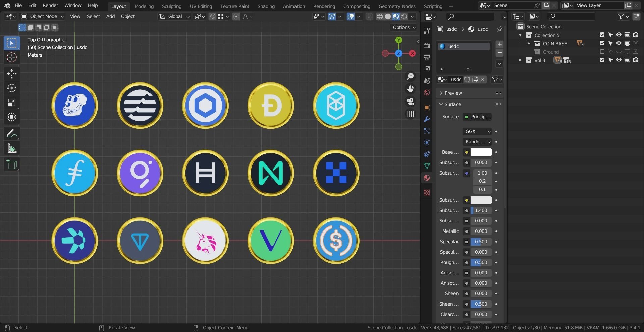Toggle proportional editing
This screenshot has width=644, height=332.
point(236,16)
